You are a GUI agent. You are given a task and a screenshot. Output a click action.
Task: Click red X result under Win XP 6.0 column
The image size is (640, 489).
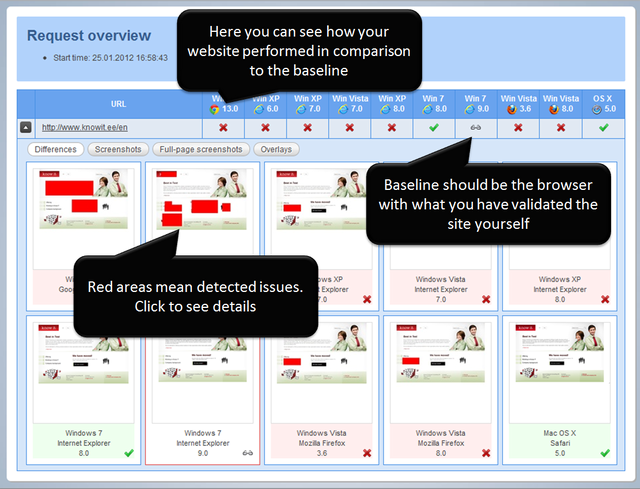[265, 128]
